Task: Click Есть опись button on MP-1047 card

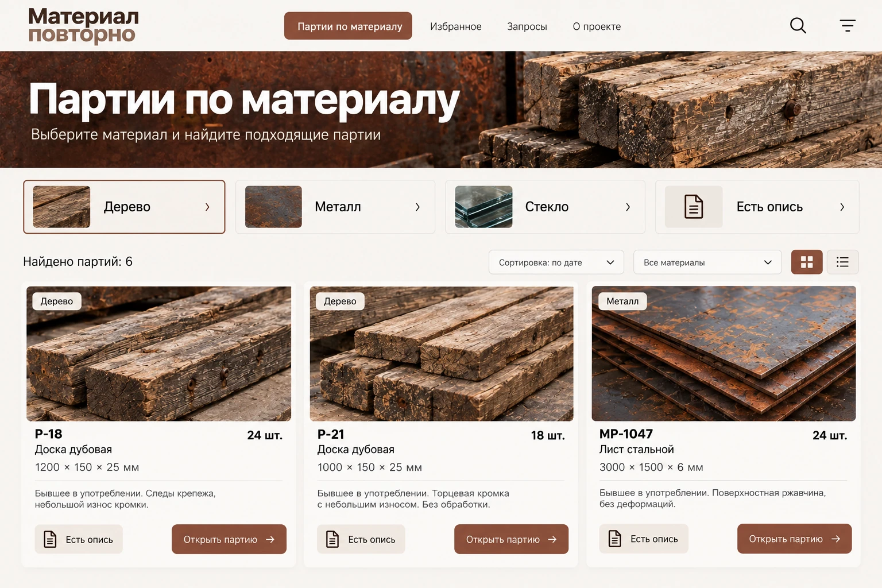Action: [644, 539]
